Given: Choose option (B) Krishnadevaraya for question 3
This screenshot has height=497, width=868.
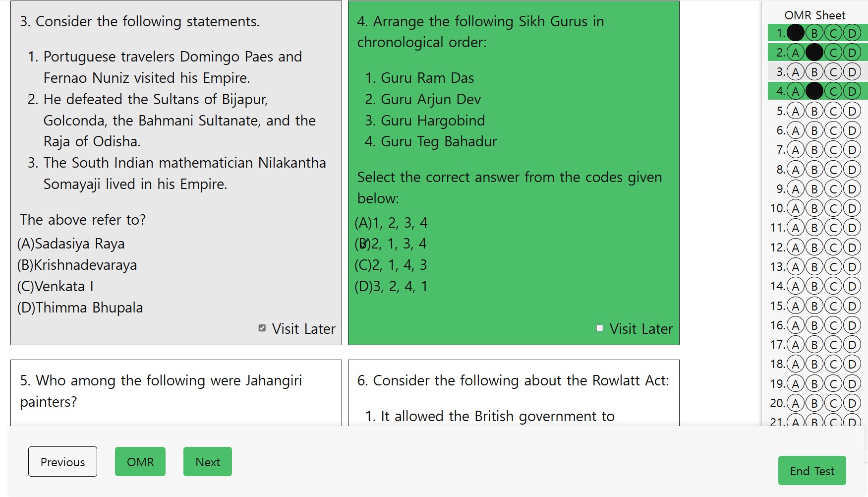Looking at the screenshot, I should (x=77, y=265).
